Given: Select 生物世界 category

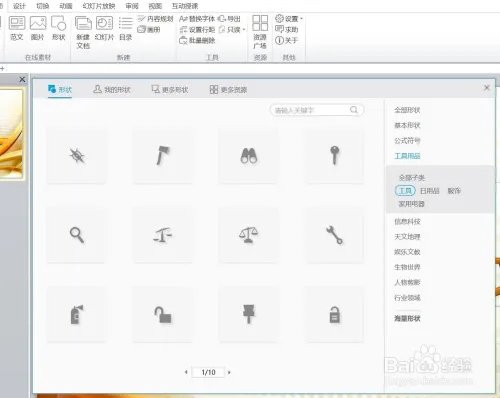Looking at the screenshot, I should tap(407, 267).
